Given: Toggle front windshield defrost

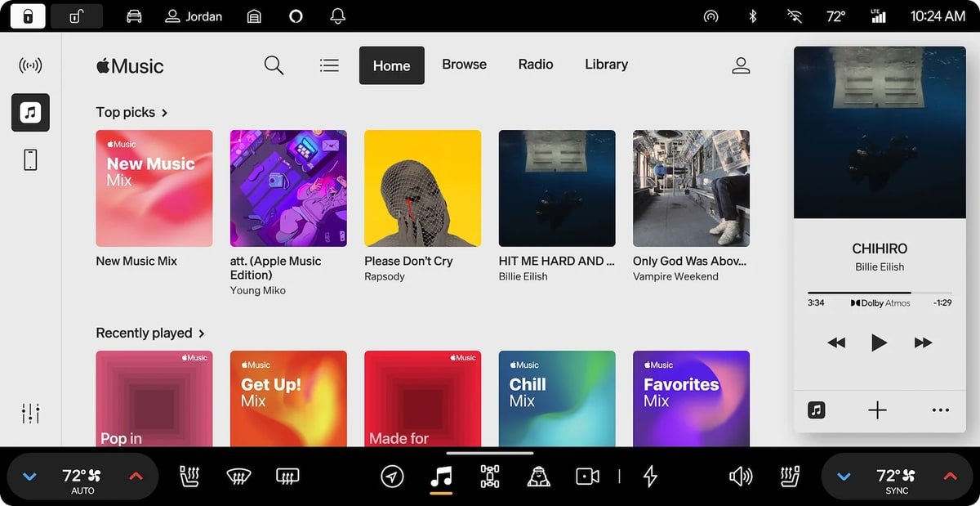Looking at the screenshot, I should tap(238, 476).
